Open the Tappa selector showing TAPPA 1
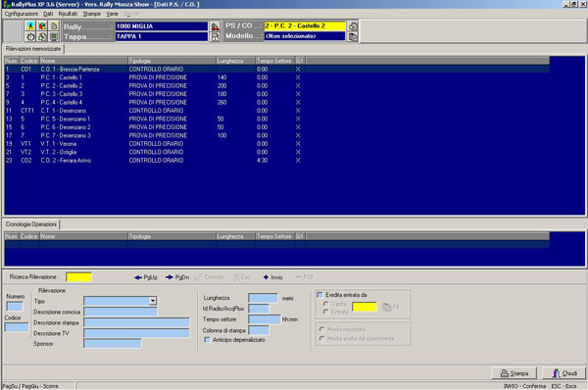588x390 pixels. coord(162,37)
